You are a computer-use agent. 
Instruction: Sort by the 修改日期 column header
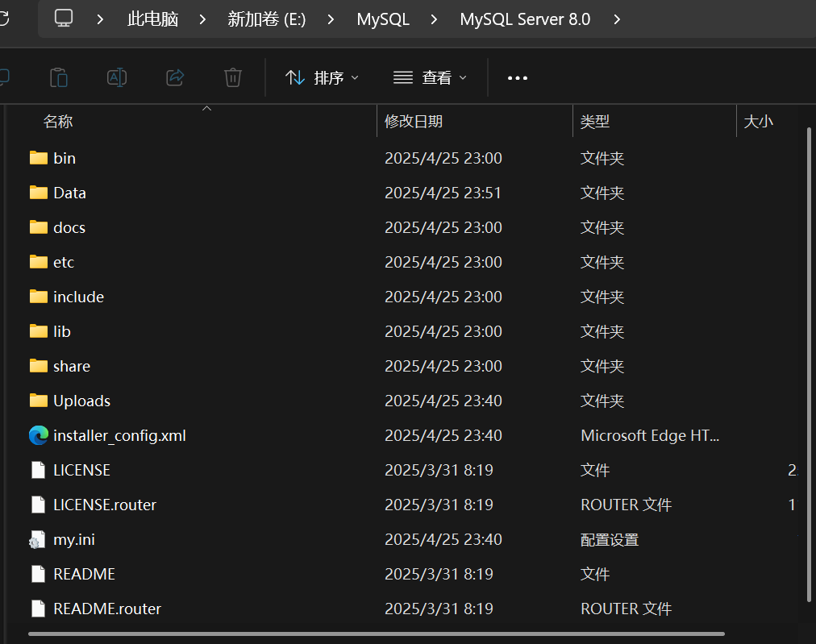coord(414,121)
